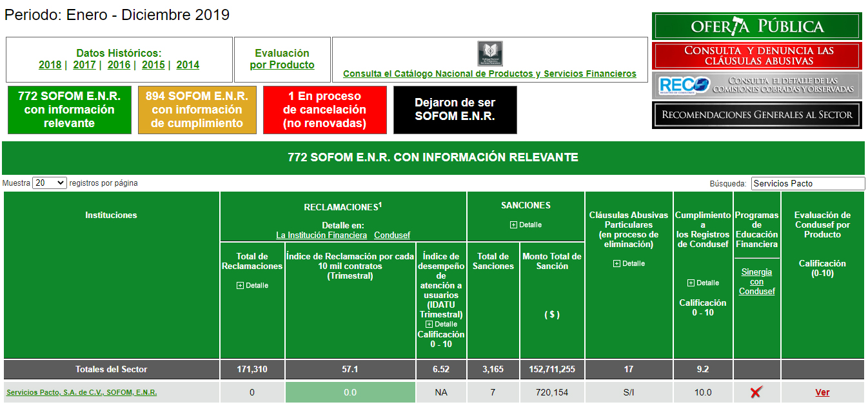Open 2015 historical data link
Screen dimensions: 868x409
pyautogui.click(x=153, y=65)
